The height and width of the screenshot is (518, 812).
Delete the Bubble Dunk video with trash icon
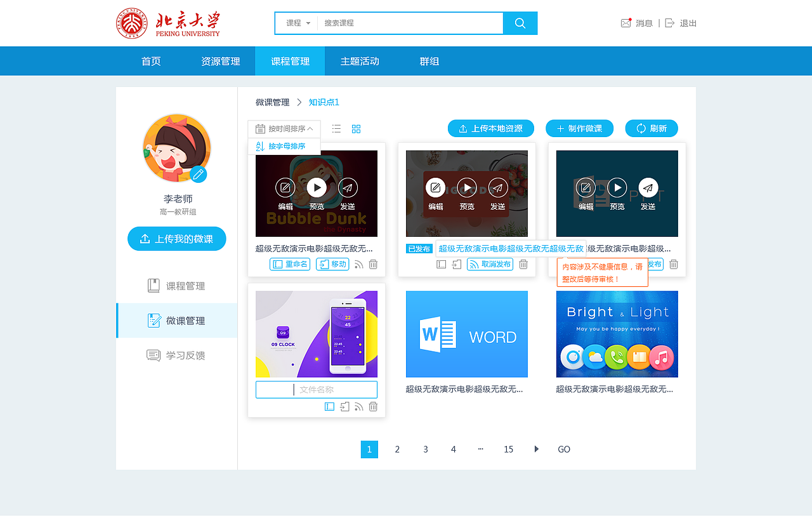pyautogui.click(x=373, y=264)
